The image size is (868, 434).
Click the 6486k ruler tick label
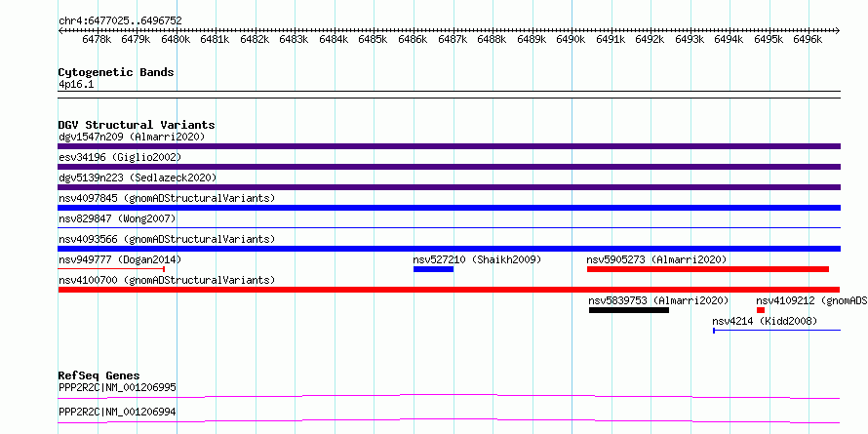413,40
